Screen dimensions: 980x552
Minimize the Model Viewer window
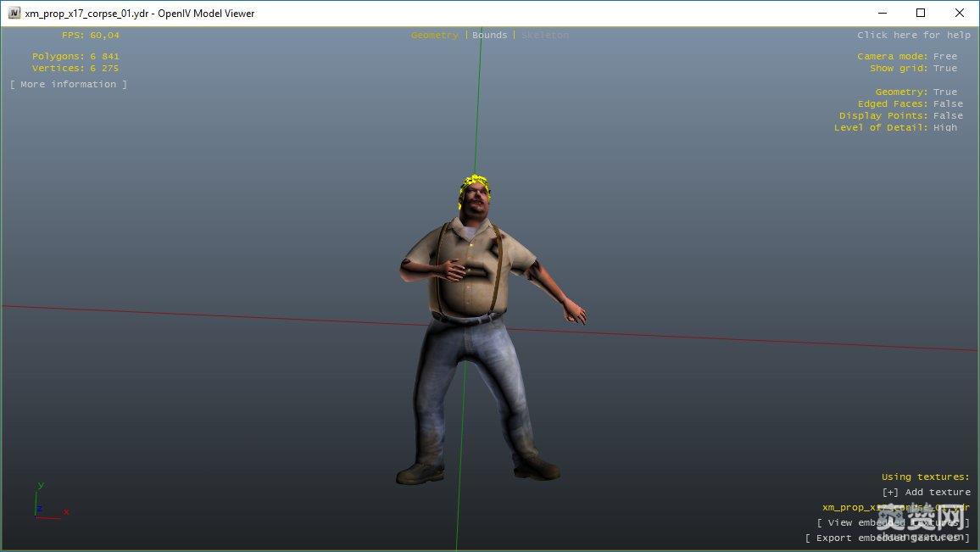(882, 13)
